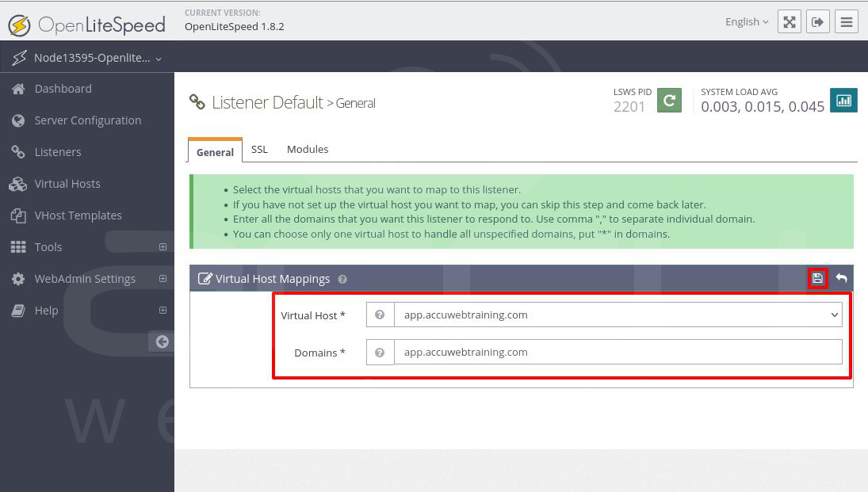Viewport: 868px width, 492px height.
Task: Click the sign out icon
Action: tap(817, 22)
